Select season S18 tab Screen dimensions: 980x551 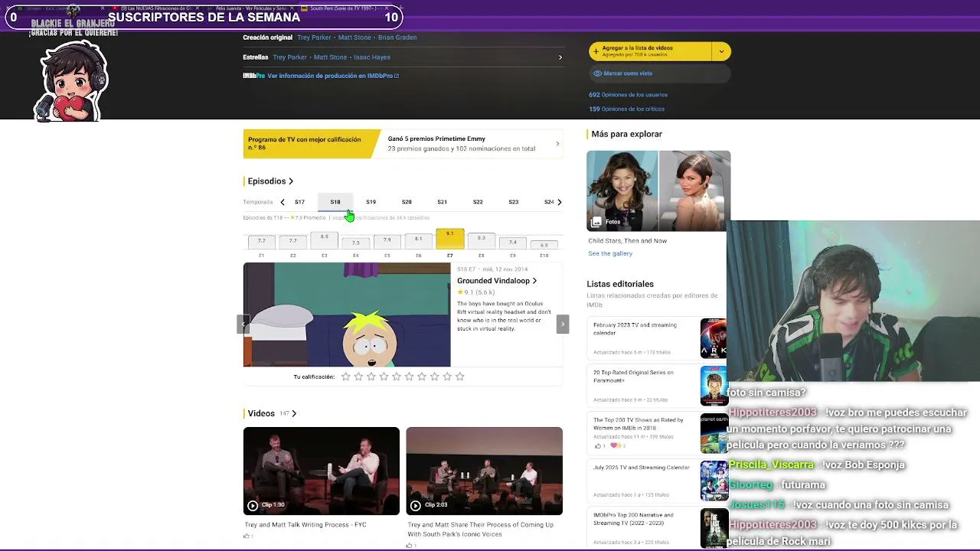(335, 202)
